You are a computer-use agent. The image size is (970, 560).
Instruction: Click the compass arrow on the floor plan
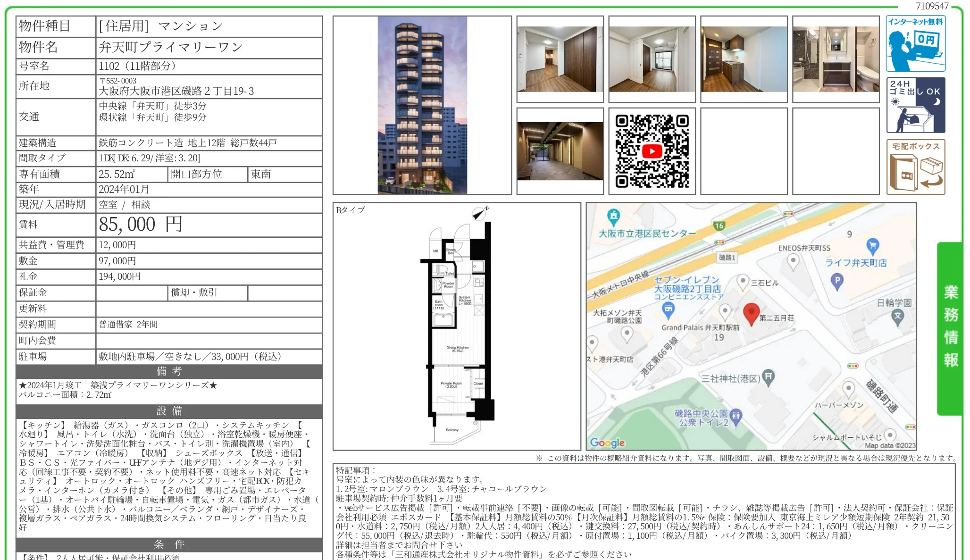[479, 213]
